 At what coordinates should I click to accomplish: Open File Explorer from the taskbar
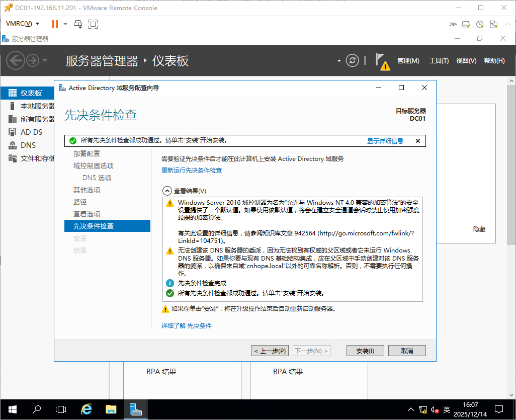111,409
